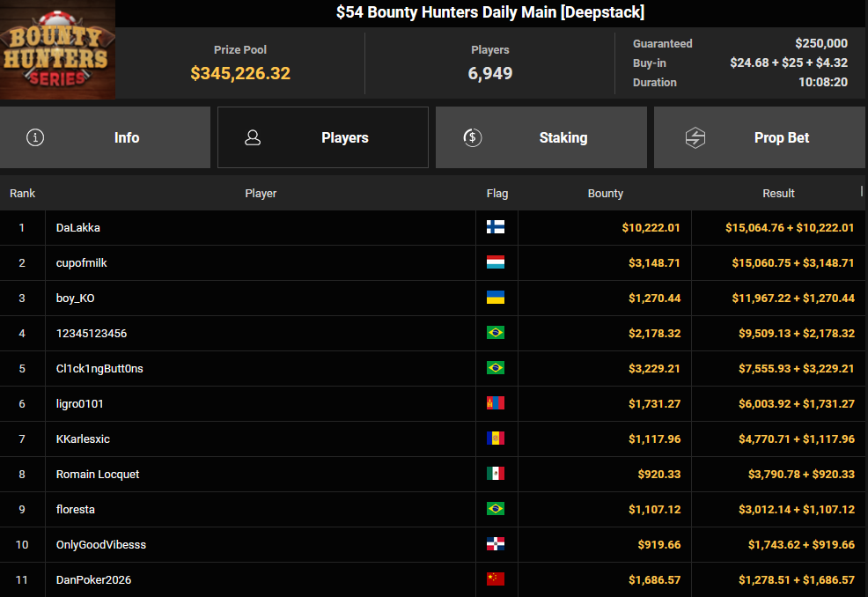
Task: Select player name DaLakka
Action: pyautogui.click(x=78, y=227)
